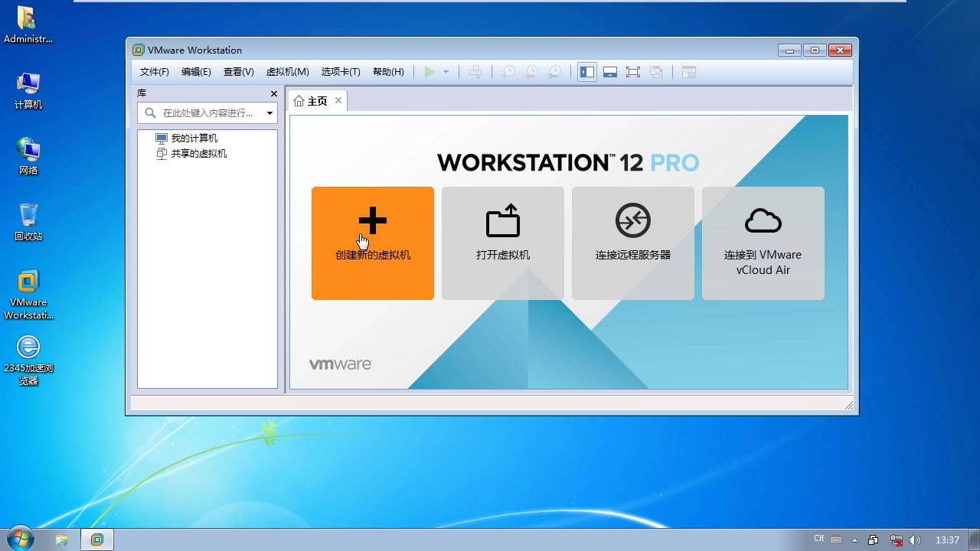Image resolution: width=980 pixels, height=551 pixels.
Task: Click the send Ctrl+Alt+Del toolbar icon
Action: click(475, 72)
